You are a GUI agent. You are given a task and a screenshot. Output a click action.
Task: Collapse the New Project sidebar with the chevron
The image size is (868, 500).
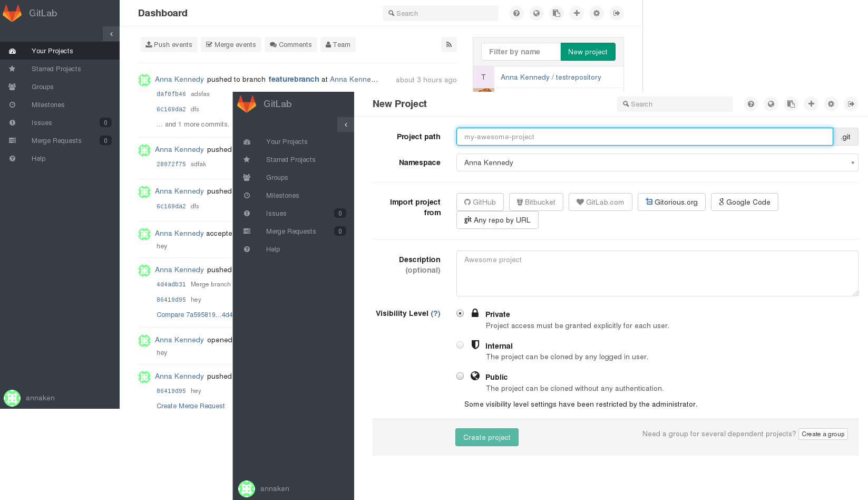point(346,124)
